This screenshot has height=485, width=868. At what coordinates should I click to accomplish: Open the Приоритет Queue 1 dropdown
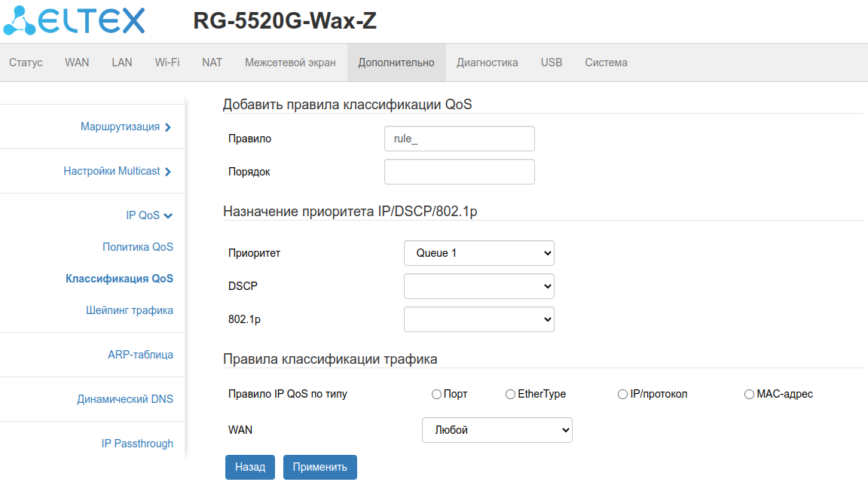(x=478, y=253)
